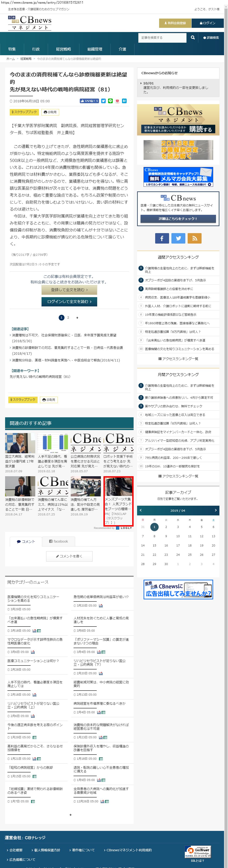Click the search magnifier icon
Image resolution: width=228 pixels, height=868 pixels.
(193, 37)
